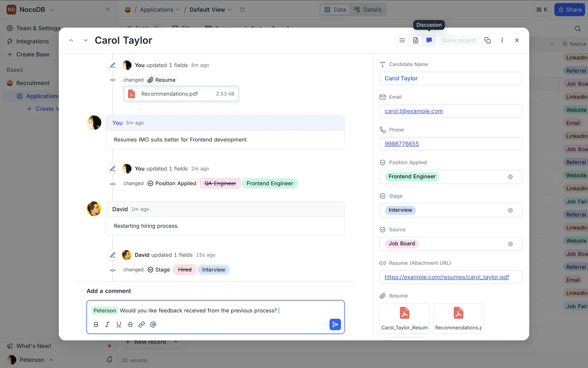The width and height of the screenshot is (588, 368).
Task: Toggle underline formatting in comment box
Action: (119, 324)
